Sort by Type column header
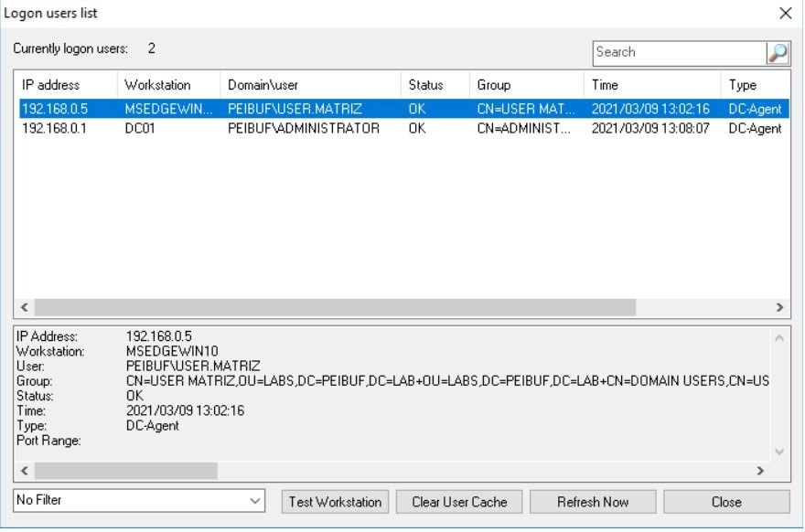805x532 pixels. pos(756,85)
